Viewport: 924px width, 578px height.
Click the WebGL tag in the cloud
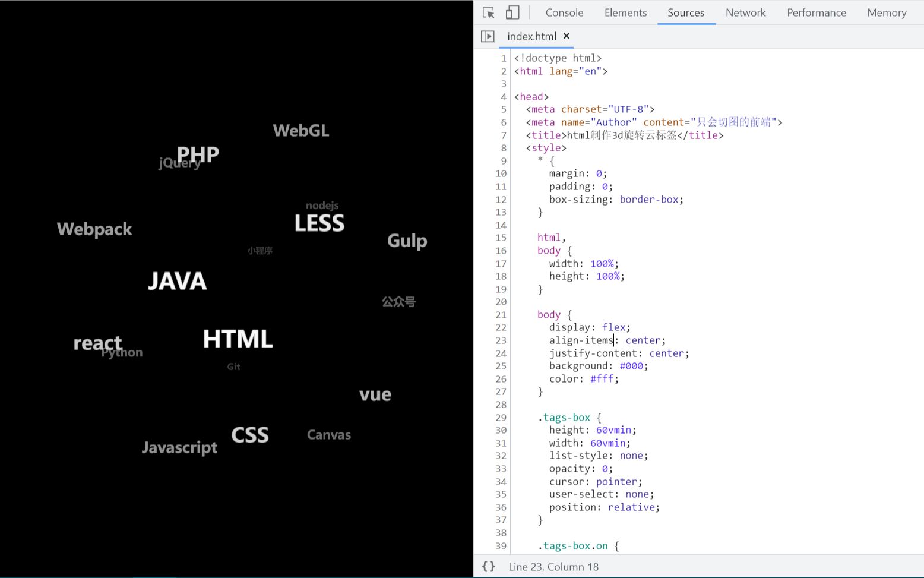(x=301, y=131)
